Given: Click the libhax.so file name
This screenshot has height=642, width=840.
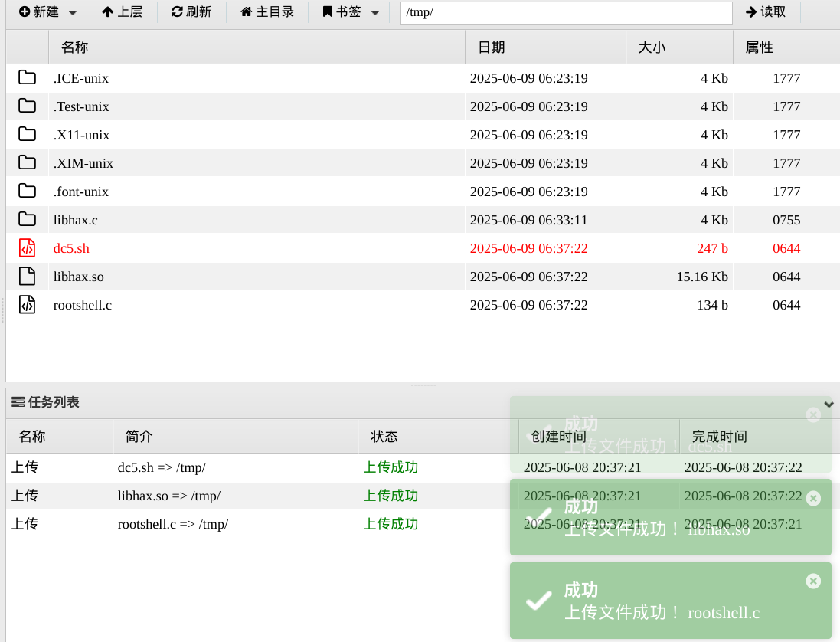Looking at the screenshot, I should 79,277.
